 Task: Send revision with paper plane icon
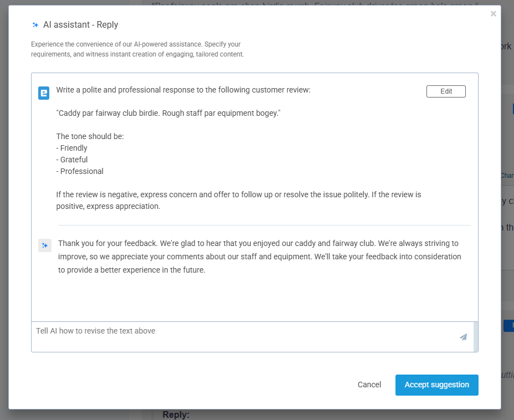pyautogui.click(x=463, y=337)
